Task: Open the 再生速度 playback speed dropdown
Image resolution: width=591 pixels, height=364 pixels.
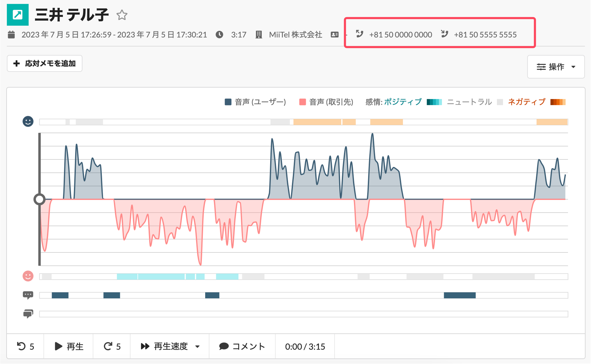Action: point(170,347)
